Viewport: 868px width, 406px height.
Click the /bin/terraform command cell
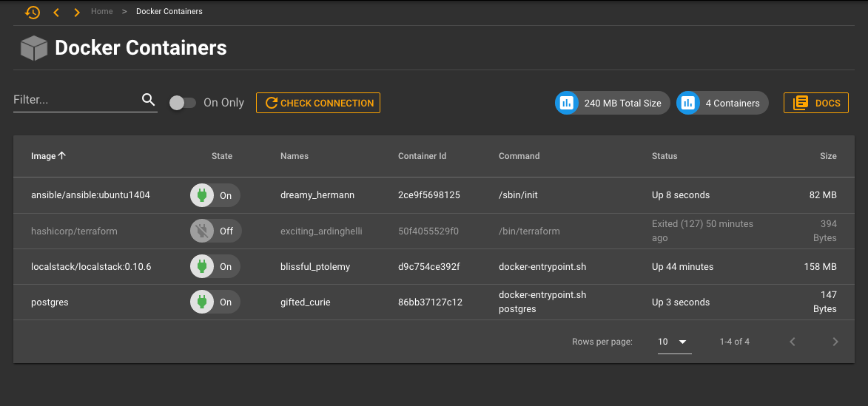point(529,231)
